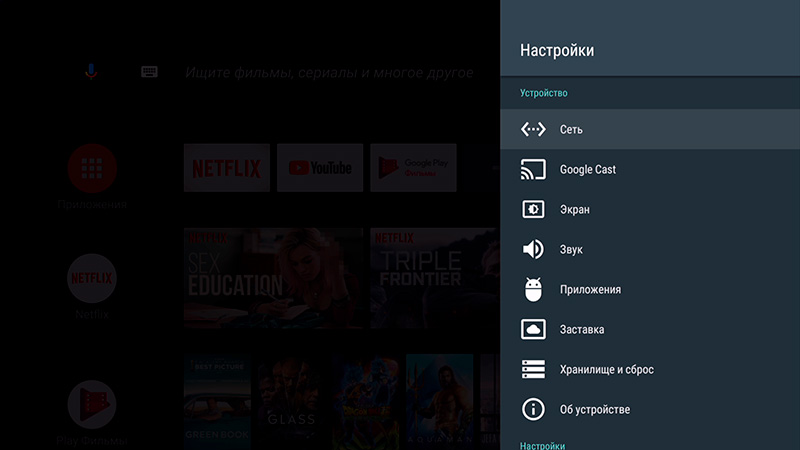The height and width of the screenshot is (450, 800).
Task: Select the Звук menu entry
Action: pos(571,249)
